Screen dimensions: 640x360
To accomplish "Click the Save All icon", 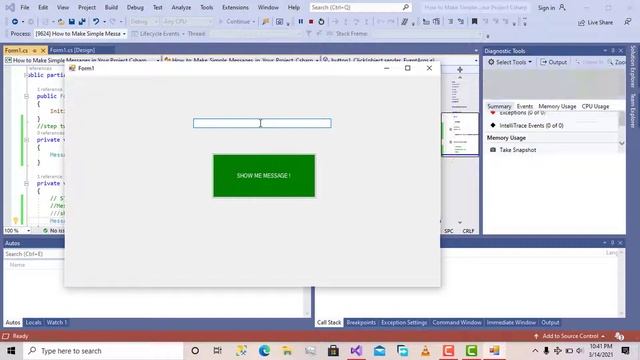I will [82, 21].
